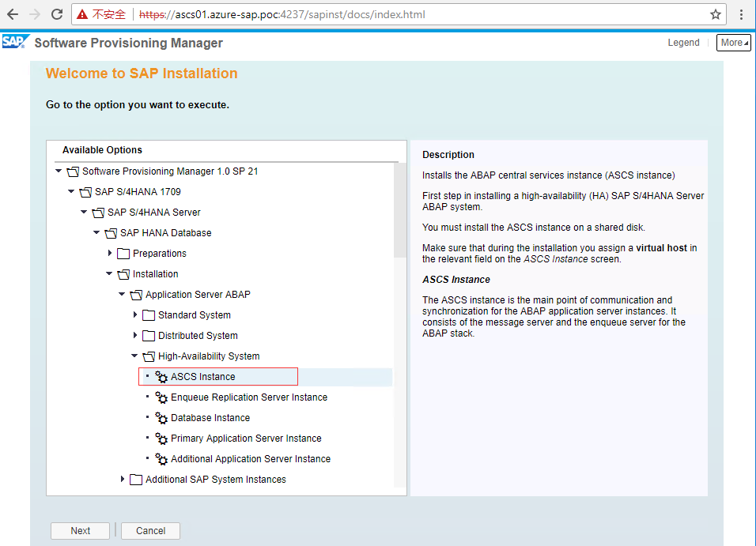756x546 pixels.
Task: Select Primary Application Server Instance option
Action: click(246, 439)
